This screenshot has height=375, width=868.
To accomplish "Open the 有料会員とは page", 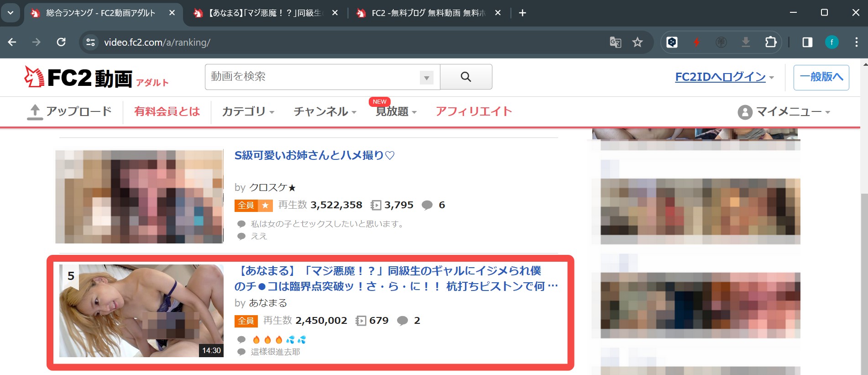I will [x=167, y=111].
